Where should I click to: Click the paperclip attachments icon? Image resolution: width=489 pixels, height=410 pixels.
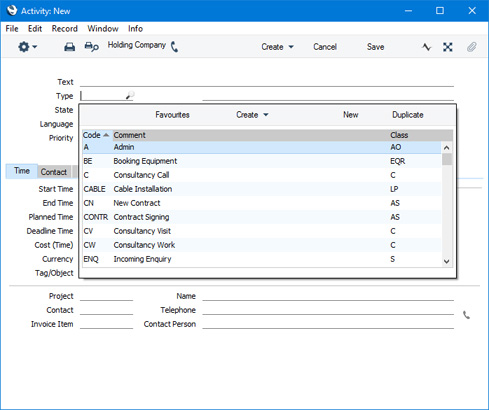(x=471, y=47)
